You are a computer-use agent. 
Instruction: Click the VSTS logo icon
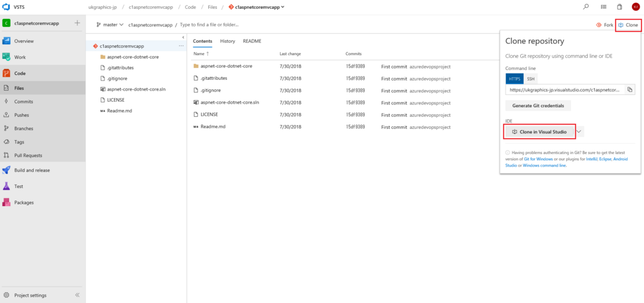[x=6, y=6]
